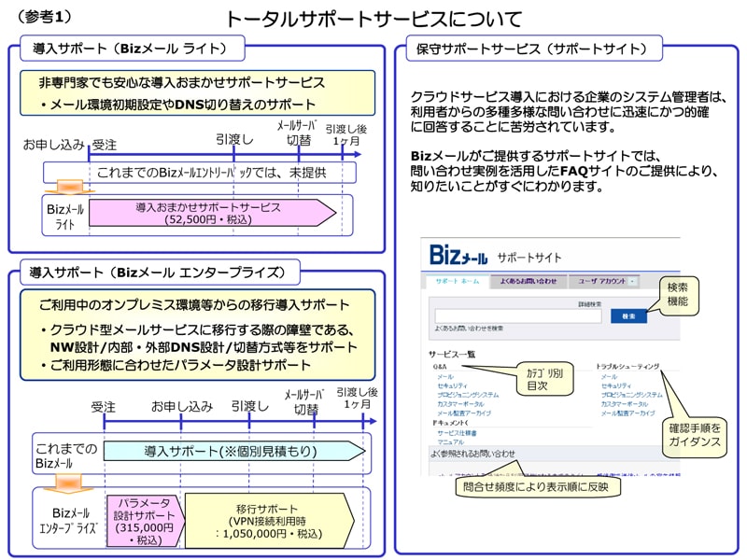Viewport: 747px width, 560px height.
Task: Click the 導入サポート(※個別見積もり) arrow
Action: [x=234, y=451]
